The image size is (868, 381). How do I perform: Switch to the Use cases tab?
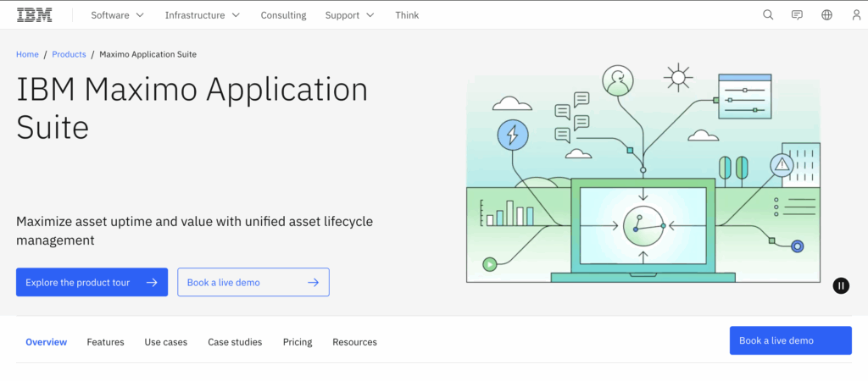[x=166, y=342]
